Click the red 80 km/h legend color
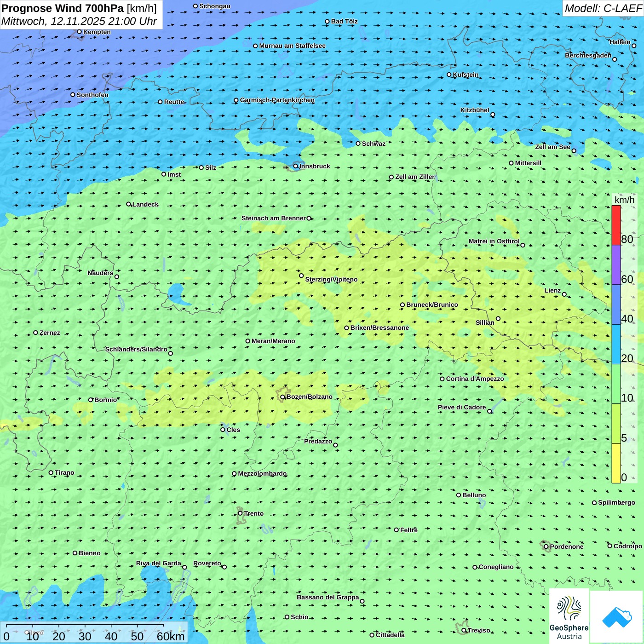 (616, 225)
